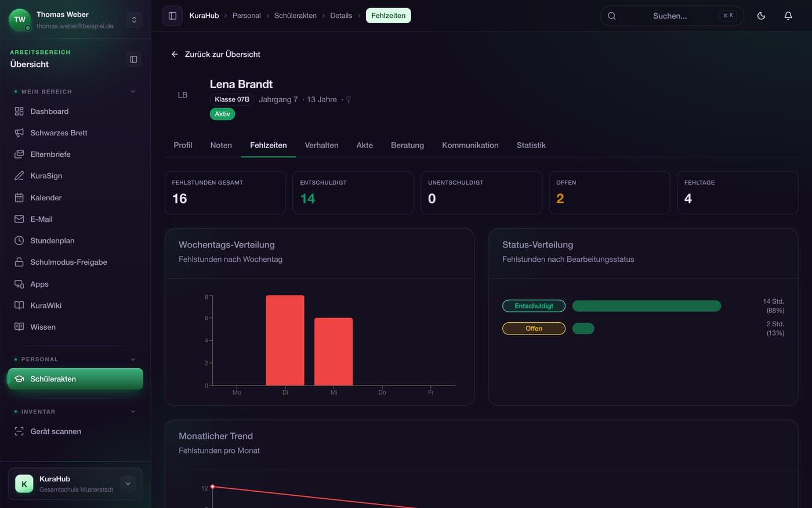Go back via Zurück zur Übersicht
Screen dimensions: 812x508
click(216, 54)
